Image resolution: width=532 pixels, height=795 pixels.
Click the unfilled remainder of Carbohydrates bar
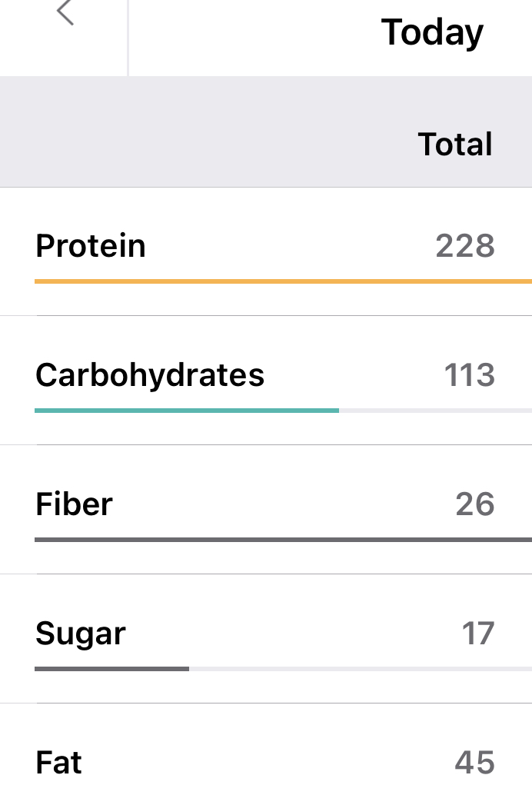point(435,411)
